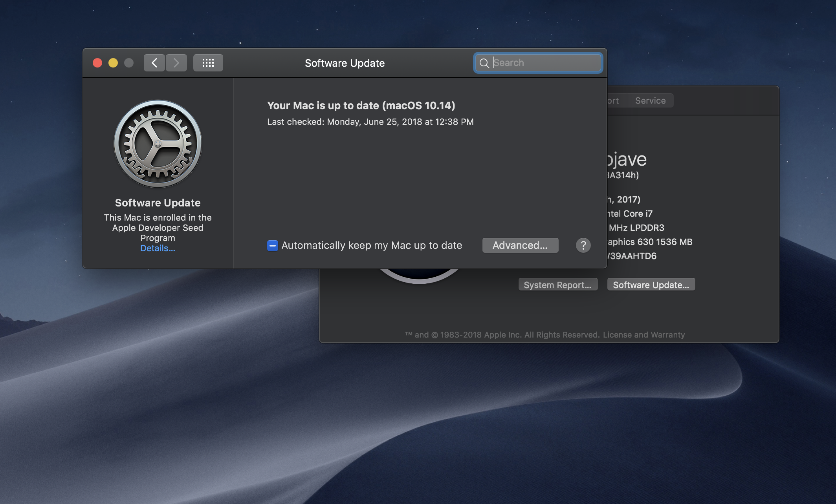This screenshot has width=836, height=504.
Task: Select the Service tab in About This Mac
Action: point(650,100)
